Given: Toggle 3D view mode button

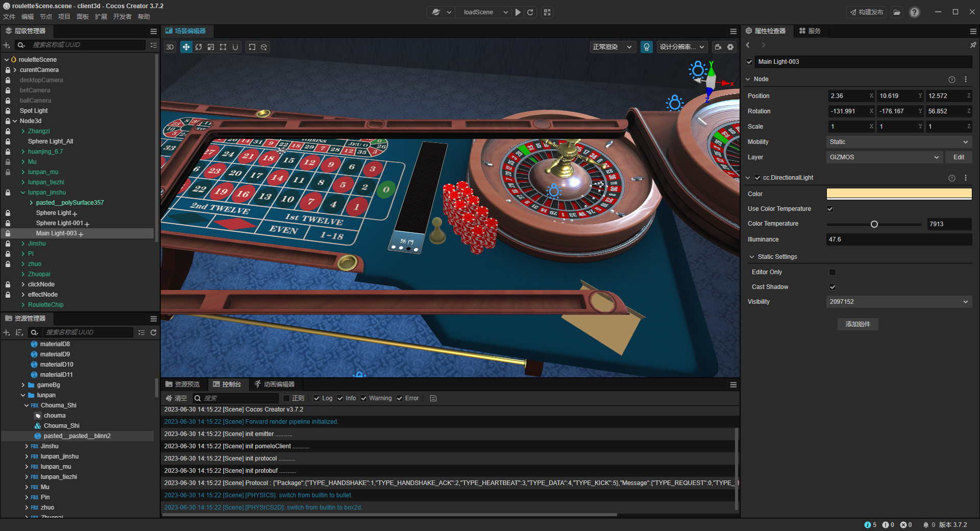Looking at the screenshot, I should click(170, 47).
